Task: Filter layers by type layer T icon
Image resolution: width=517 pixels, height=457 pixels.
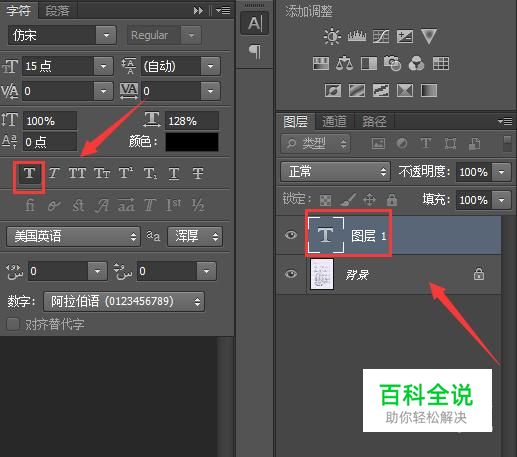Action: click(426, 144)
